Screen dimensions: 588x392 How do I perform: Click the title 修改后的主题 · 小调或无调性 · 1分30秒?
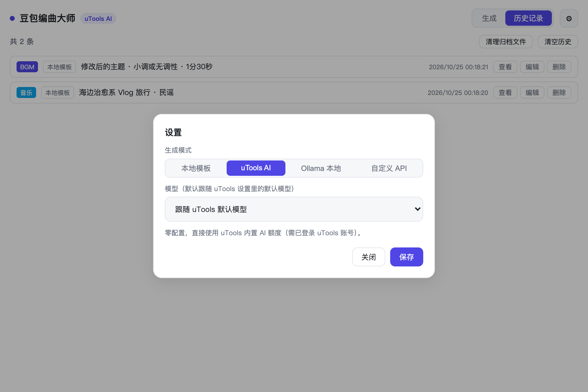tap(147, 67)
